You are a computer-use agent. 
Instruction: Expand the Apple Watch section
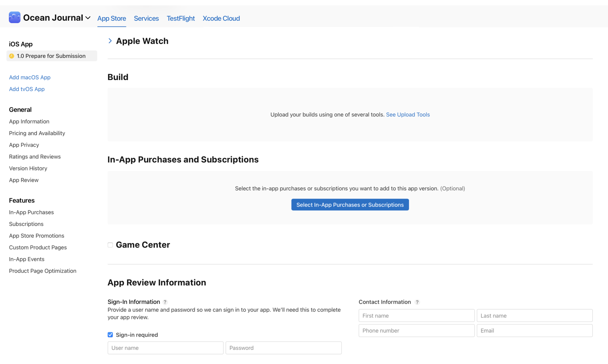tap(110, 41)
